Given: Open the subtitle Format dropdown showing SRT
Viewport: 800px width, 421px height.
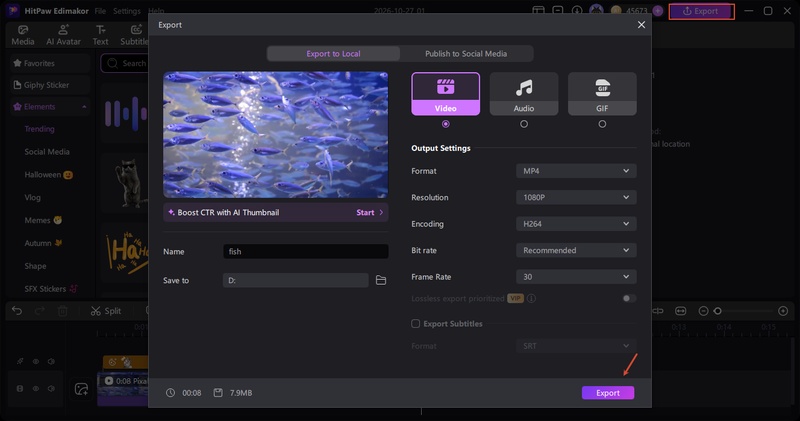Looking at the screenshot, I should pyautogui.click(x=576, y=346).
